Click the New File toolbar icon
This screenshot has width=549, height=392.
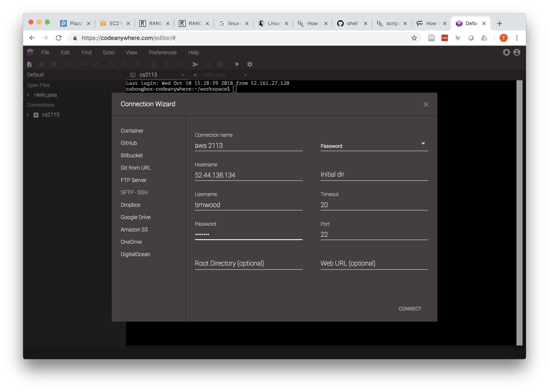tap(29, 64)
